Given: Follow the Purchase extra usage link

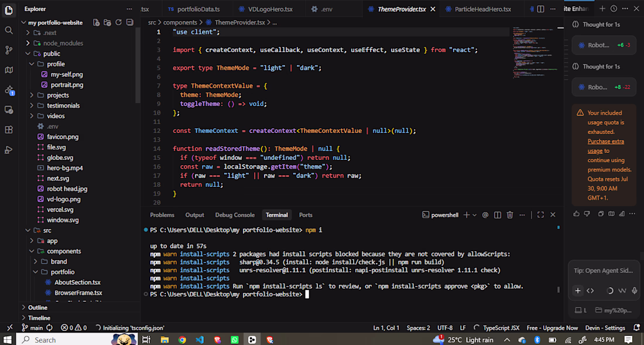Looking at the screenshot, I should point(606,146).
